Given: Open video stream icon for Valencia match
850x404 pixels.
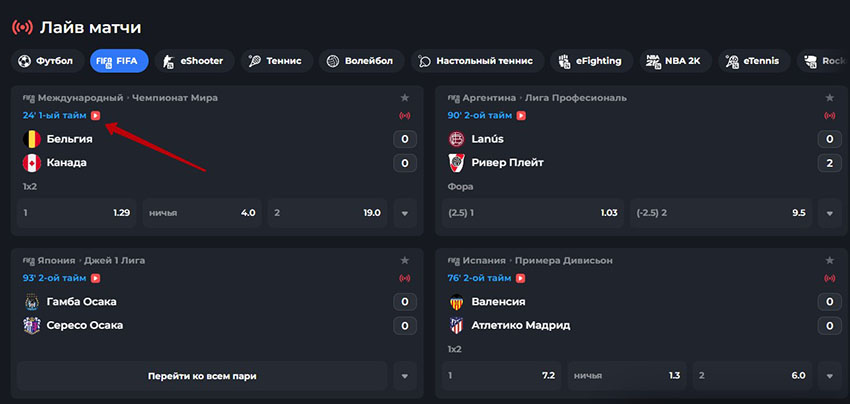Looking at the screenshot, I should pyautogui.click(x=520, y=278).
